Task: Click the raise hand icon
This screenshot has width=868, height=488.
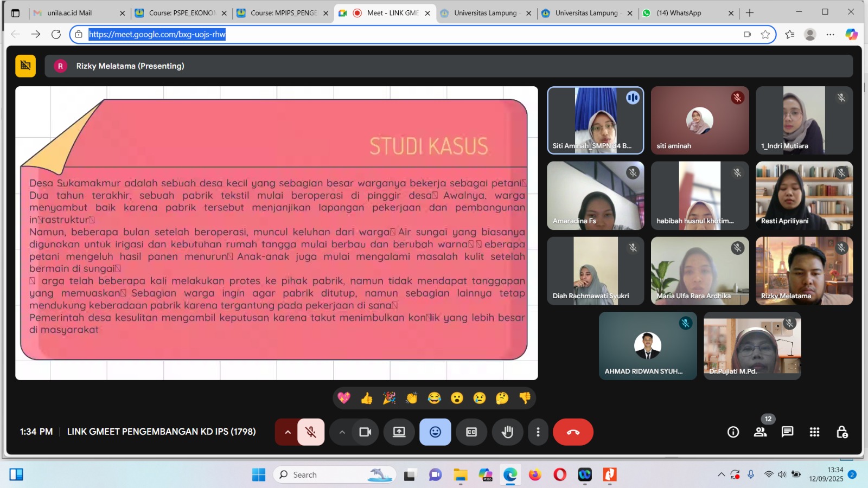Action: click(507, 432)
